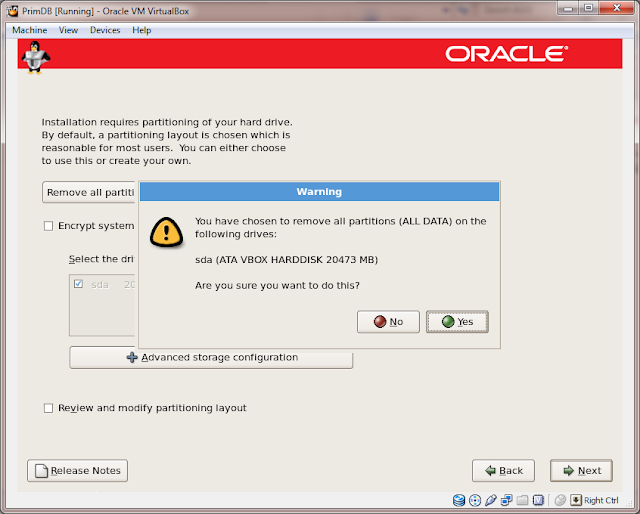Minimize the VirtualBox window
Image resolution: width=640 pixels, height=514 pixels.
click(568, 8)
